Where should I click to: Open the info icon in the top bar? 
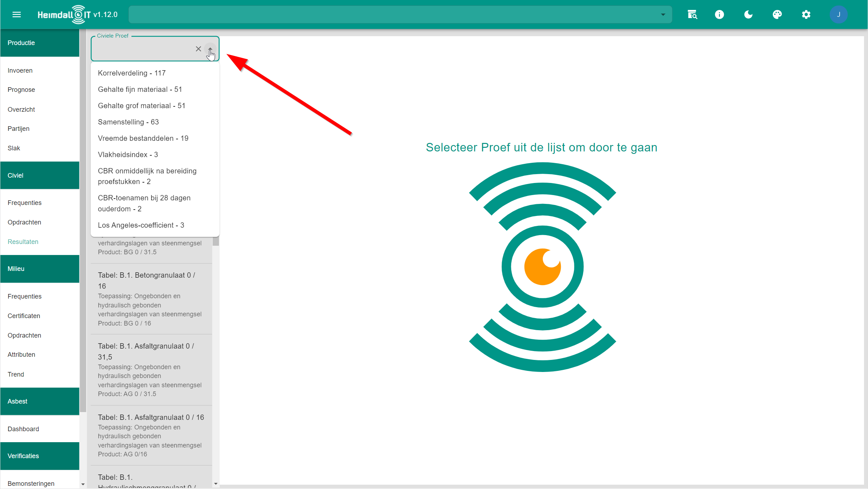(x=719, y=15)
